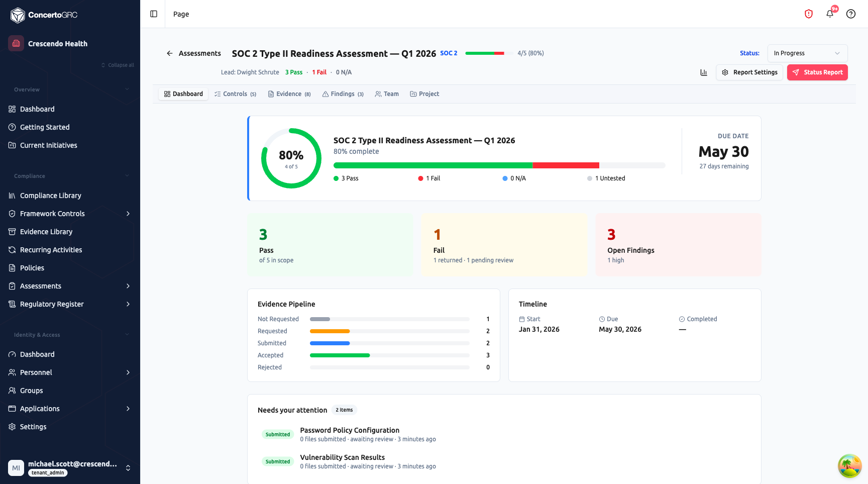Click the Requested orange pipeline bar

[x=390, y=331]
